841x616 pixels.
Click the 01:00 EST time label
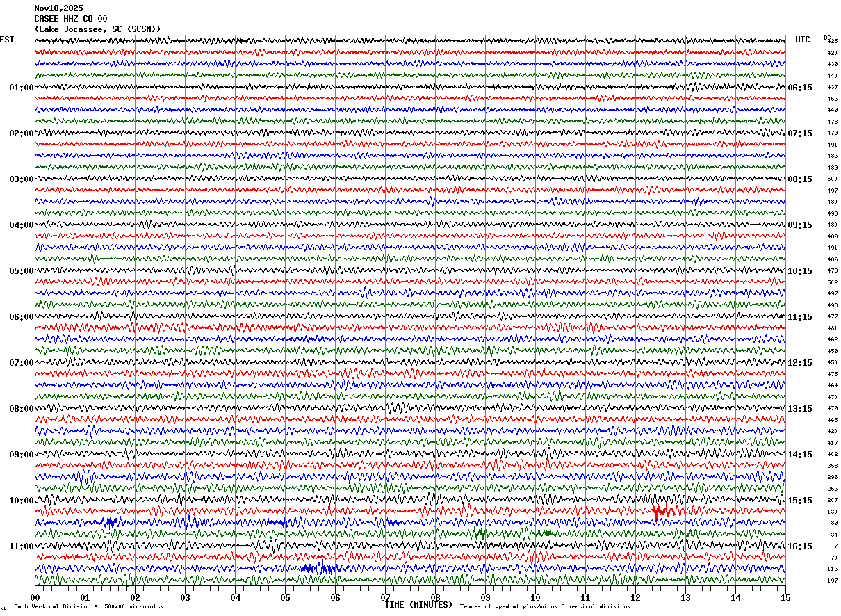pos(21,88)
